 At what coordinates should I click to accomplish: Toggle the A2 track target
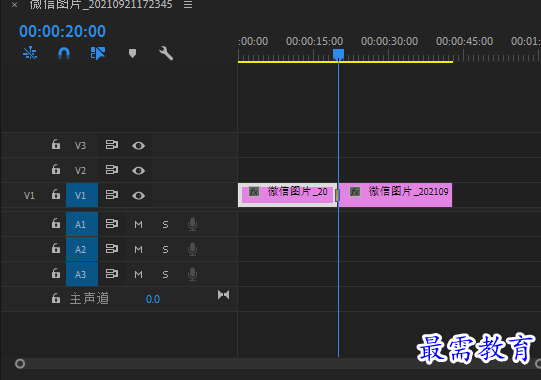(82, 249)
